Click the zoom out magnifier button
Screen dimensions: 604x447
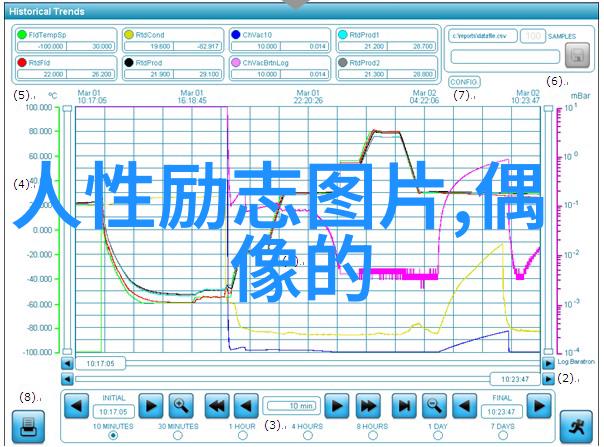pos(434,406)
